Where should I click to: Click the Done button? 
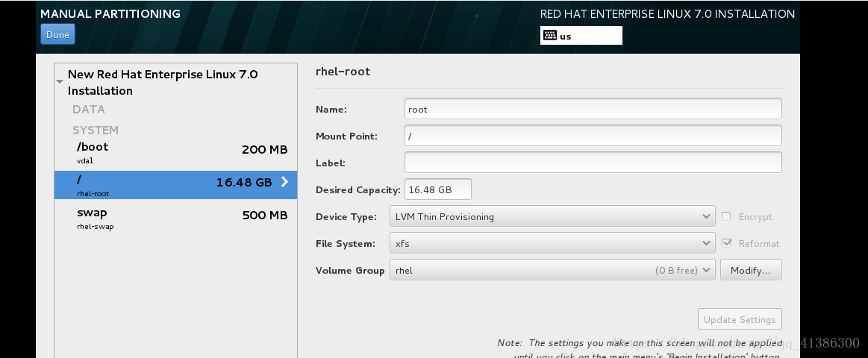point(57,34)
